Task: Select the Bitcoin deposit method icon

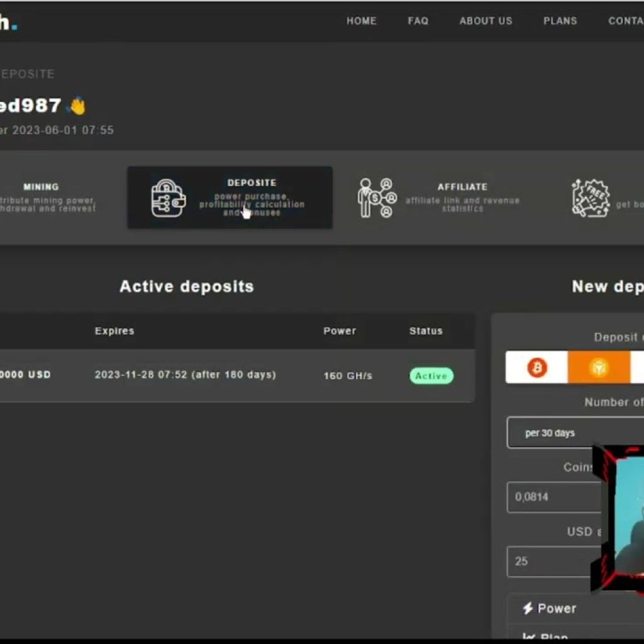Action: click(536, 367)
